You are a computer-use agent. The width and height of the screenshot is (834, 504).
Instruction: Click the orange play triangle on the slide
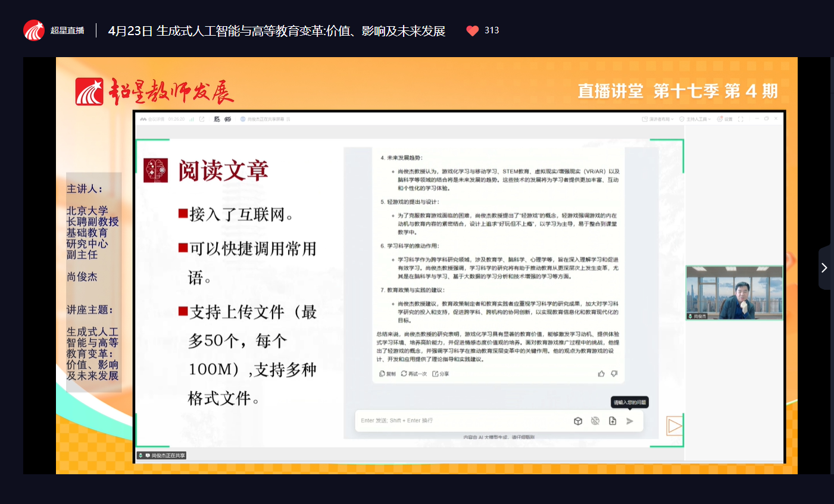click(674, 425)
